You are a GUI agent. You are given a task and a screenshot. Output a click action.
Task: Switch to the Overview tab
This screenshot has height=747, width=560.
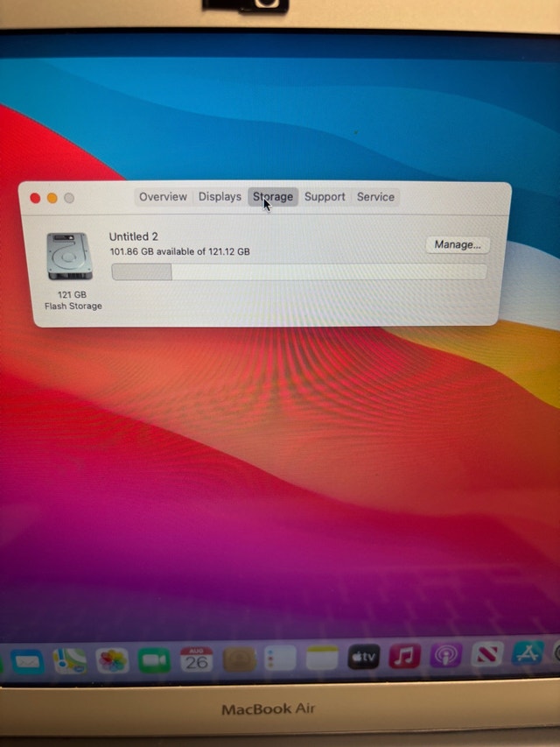(163, 197)
